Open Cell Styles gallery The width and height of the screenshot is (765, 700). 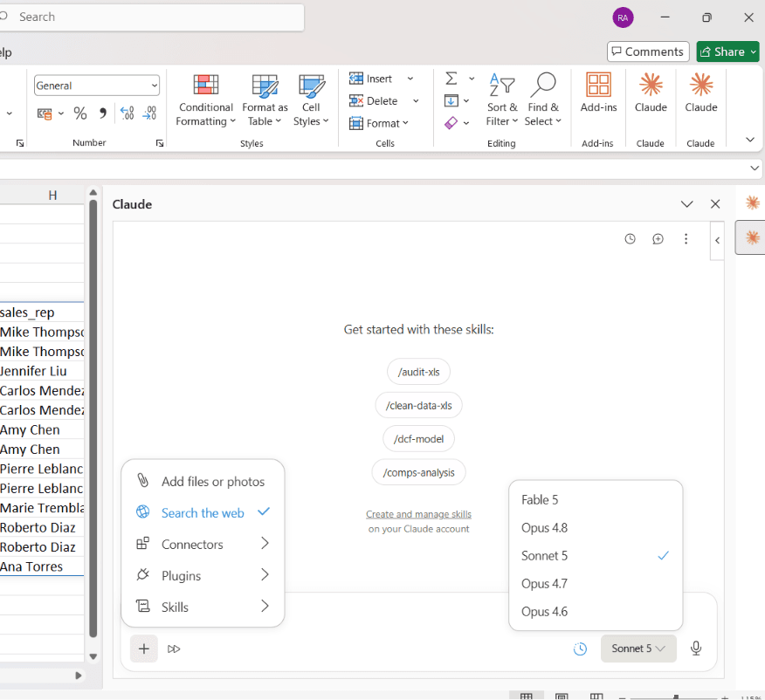tap(311, 100)
